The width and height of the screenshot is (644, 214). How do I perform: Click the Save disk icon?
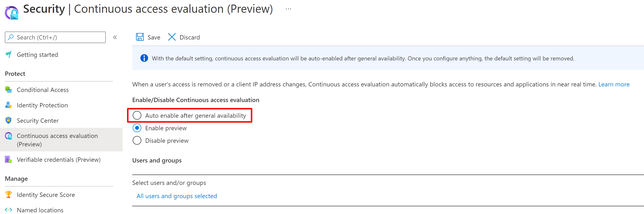140,37
